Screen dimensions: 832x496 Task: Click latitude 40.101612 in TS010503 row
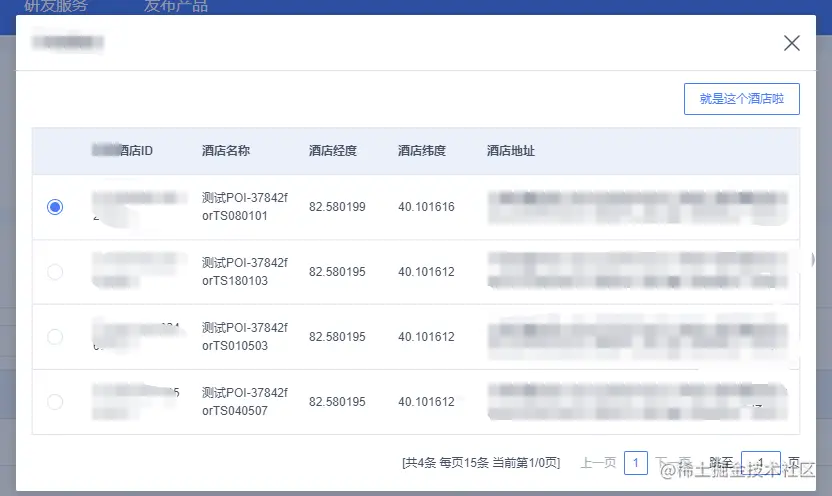pos(426,337)
